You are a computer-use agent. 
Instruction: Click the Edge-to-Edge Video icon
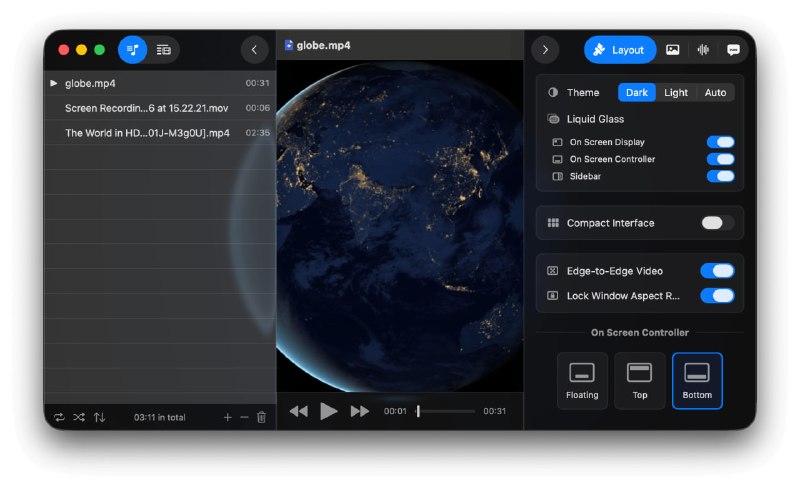553,271
